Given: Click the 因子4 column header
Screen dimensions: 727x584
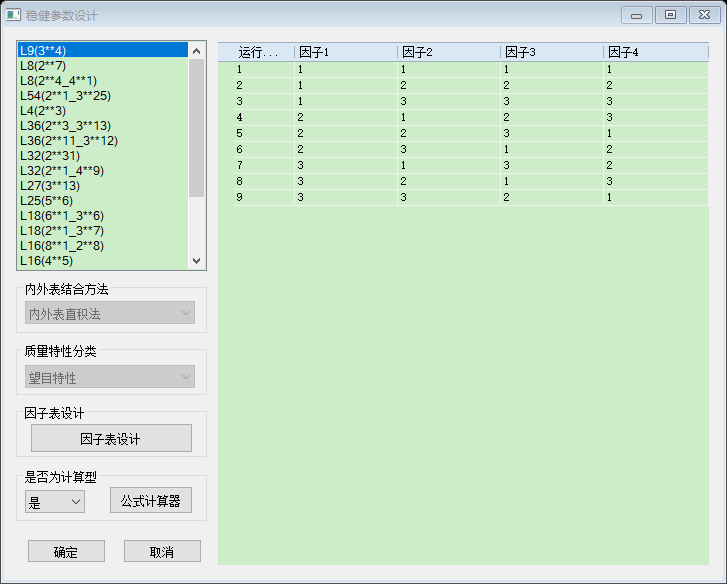Looking at the screenshot, I should tap(654, 52).
